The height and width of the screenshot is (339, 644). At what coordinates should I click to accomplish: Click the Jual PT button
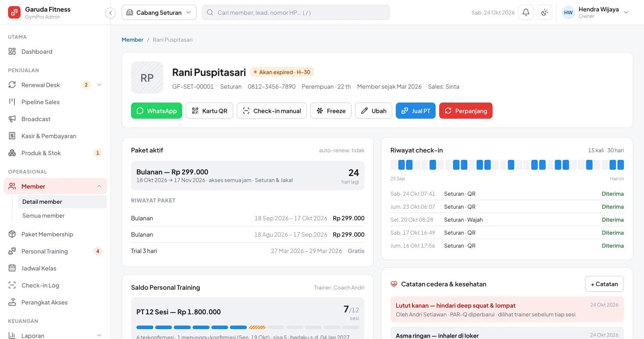pyautogui.click(x=415, y=111)
